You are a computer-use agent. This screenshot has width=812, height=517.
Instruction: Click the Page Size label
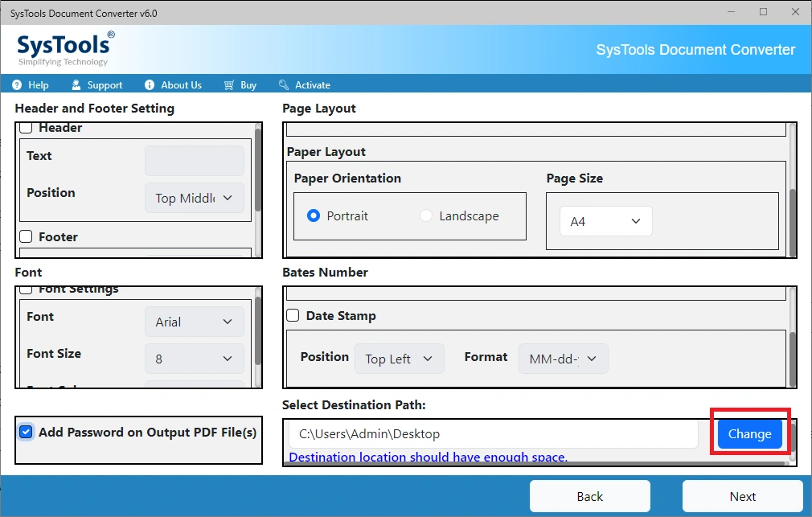574,178
